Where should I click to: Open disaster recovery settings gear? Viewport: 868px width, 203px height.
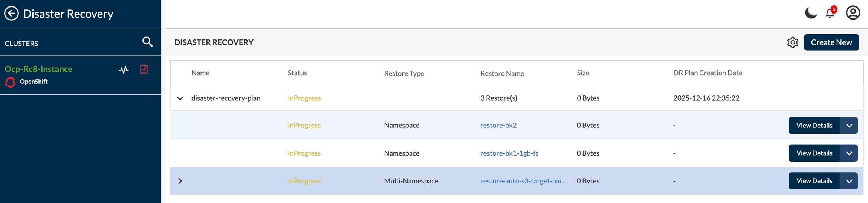[x=792, y=42]
